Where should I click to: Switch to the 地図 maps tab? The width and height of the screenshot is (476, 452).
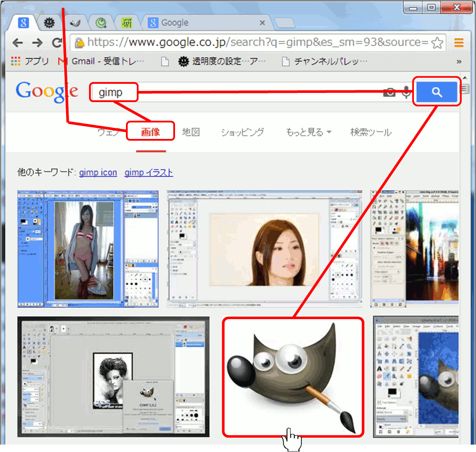point(191,132)
